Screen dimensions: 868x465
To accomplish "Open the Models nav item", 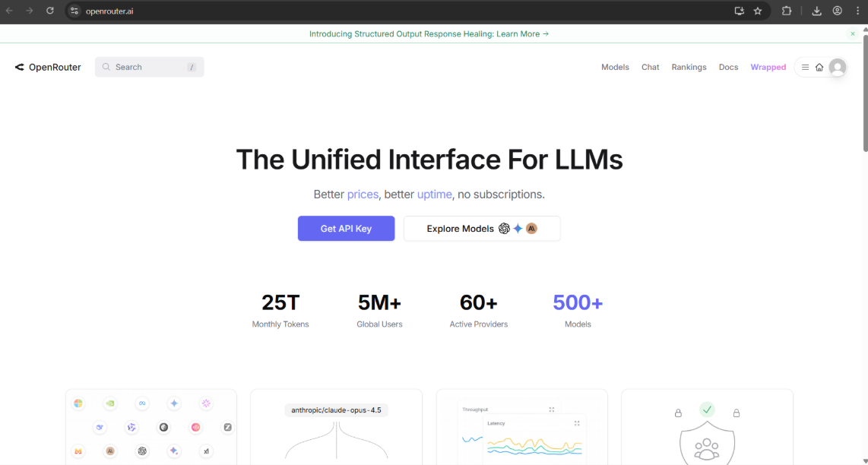I will 615,67.
